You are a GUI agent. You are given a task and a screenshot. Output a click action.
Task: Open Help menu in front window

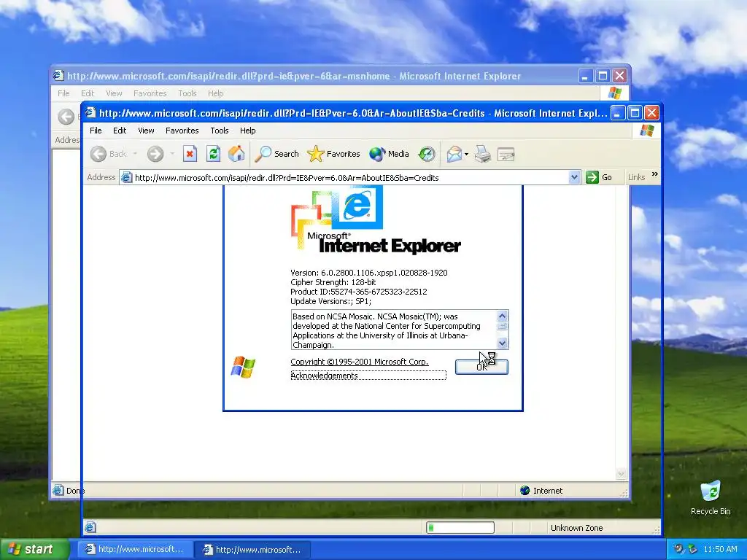point(247,131)
